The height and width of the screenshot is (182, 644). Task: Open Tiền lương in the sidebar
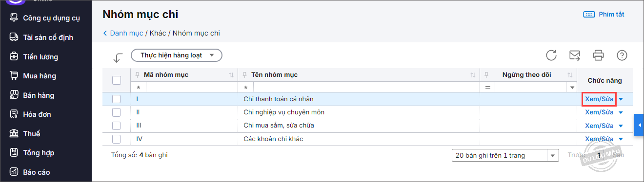[x=40, y=56]
